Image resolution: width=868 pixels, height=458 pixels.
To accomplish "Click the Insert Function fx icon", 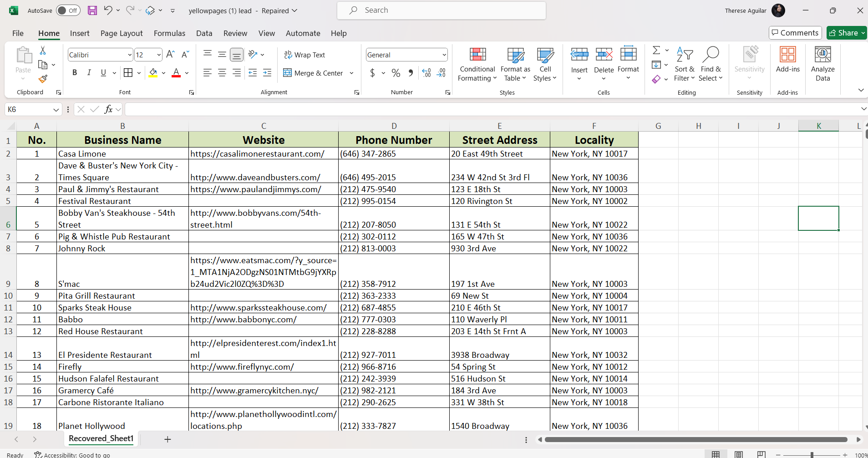I will (108, 109).
